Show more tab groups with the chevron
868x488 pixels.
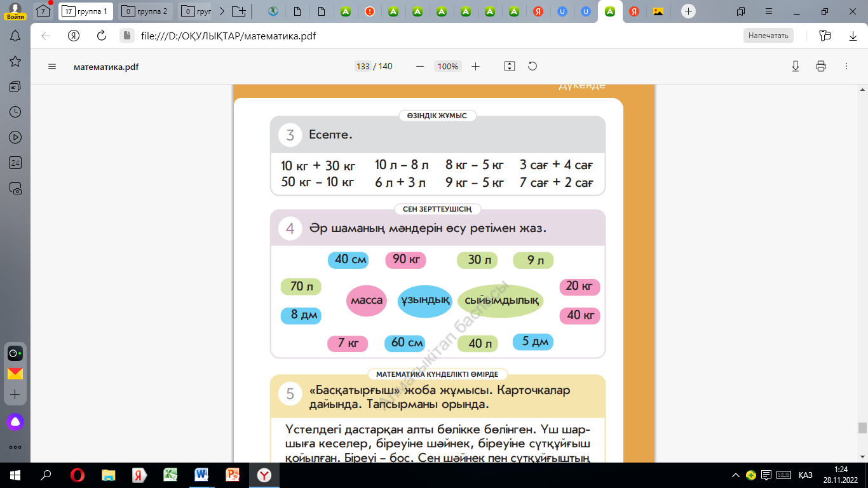[221, 11]
